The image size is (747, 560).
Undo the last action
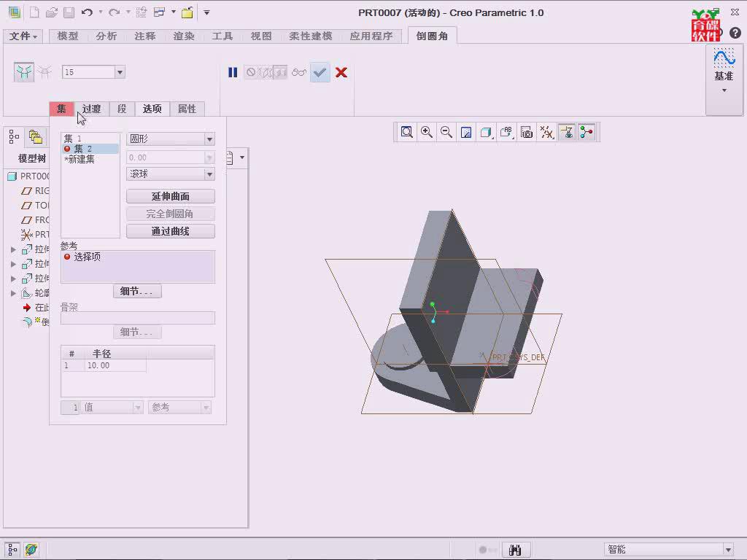87,13
